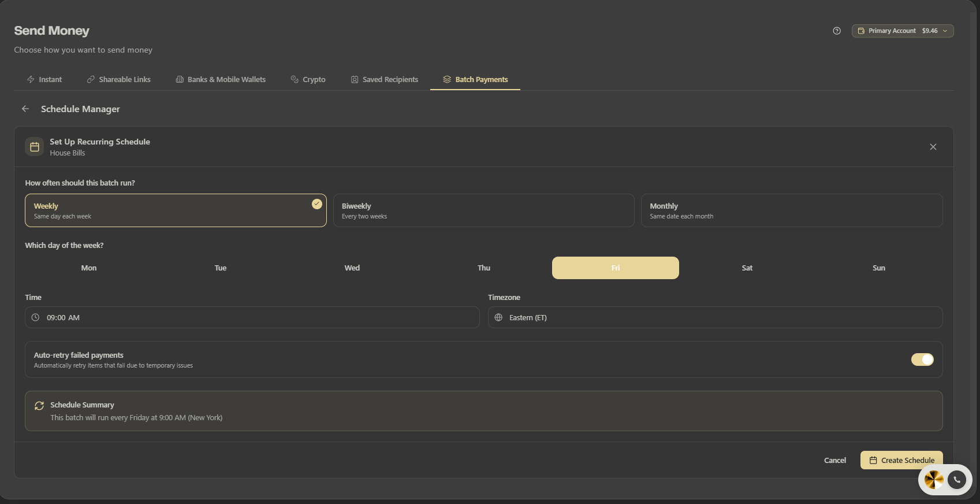The height and width of the screenshot is (504, 980).
Task: Disable Auto-retry failed payments switch
Action: tap(922, 360)
